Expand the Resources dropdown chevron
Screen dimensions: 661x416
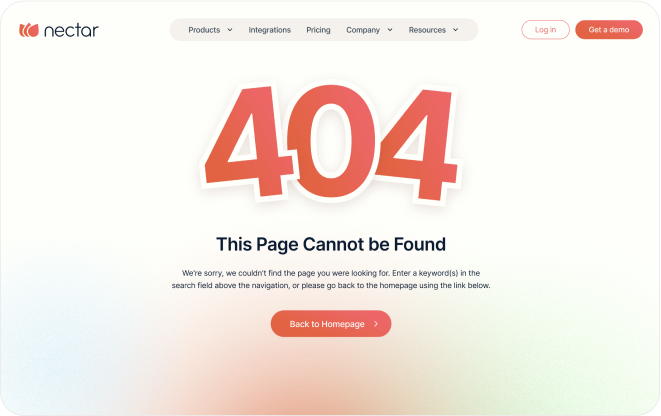(x=456, y=30)
